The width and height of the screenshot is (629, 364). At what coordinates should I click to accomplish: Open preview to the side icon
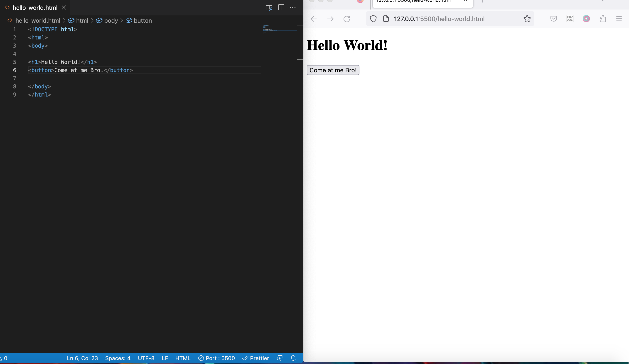269,7
